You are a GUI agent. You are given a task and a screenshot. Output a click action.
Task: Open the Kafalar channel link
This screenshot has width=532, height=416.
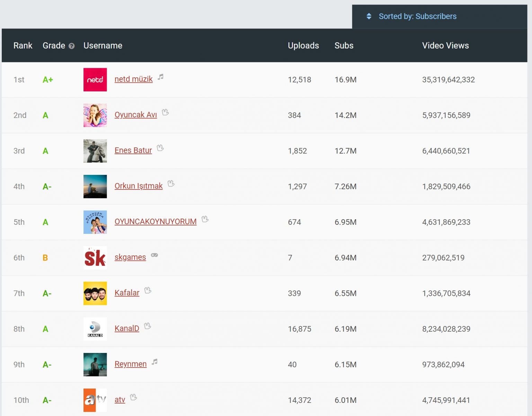[x=127, y=293]
